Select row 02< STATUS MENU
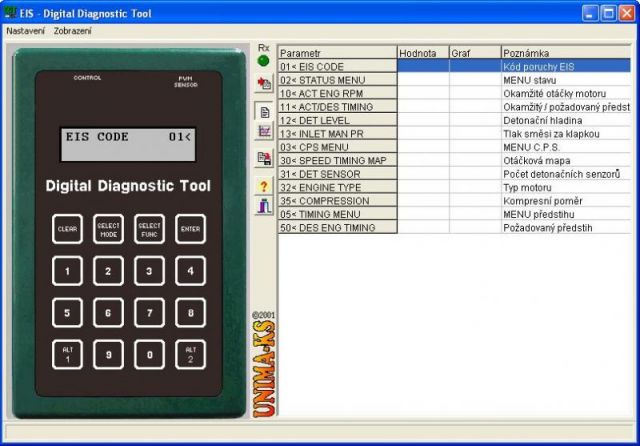 pyautogui.click(x=454, y=80)
